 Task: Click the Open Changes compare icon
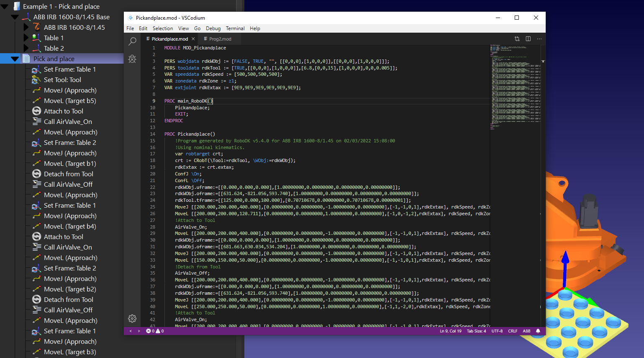coord(517,39)
